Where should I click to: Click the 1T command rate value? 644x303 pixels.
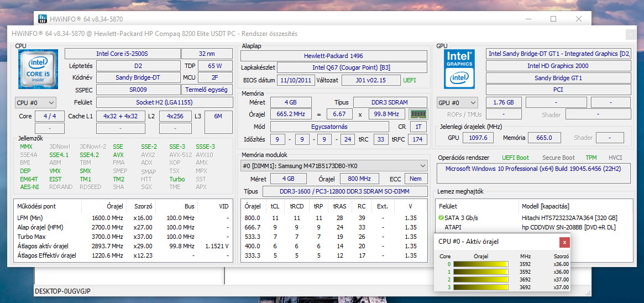pos(418,127)
